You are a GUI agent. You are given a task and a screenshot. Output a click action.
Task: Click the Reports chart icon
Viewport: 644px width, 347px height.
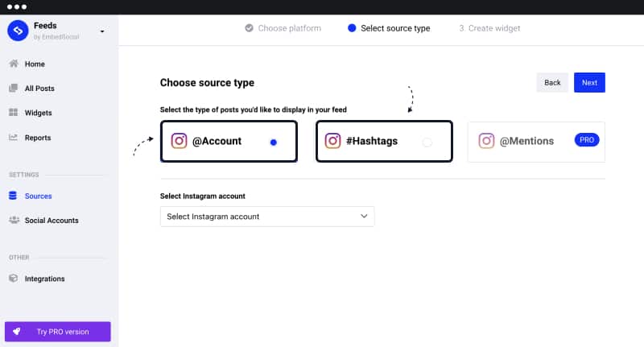(14, 137)
